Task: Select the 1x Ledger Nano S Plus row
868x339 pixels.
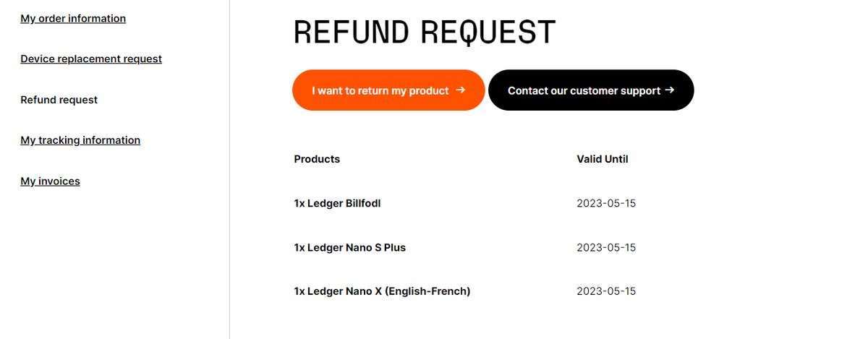Action: (x=350, y=248)
